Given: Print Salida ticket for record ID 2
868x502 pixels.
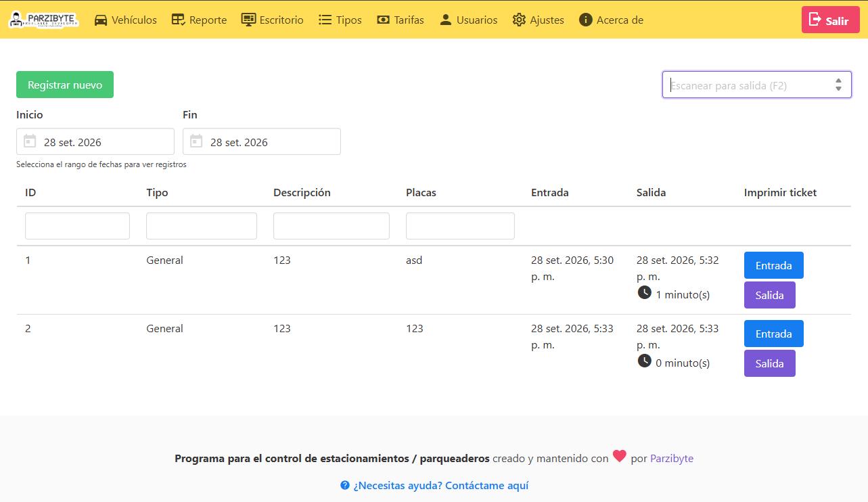Looking at the screenshot, I should pyautogui.click(x=770, y=363).
